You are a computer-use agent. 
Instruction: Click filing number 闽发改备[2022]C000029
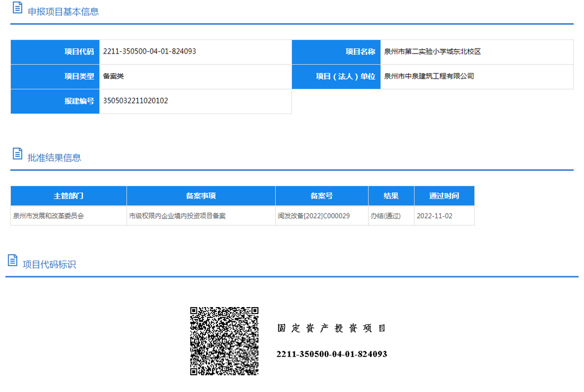point(314,216)
